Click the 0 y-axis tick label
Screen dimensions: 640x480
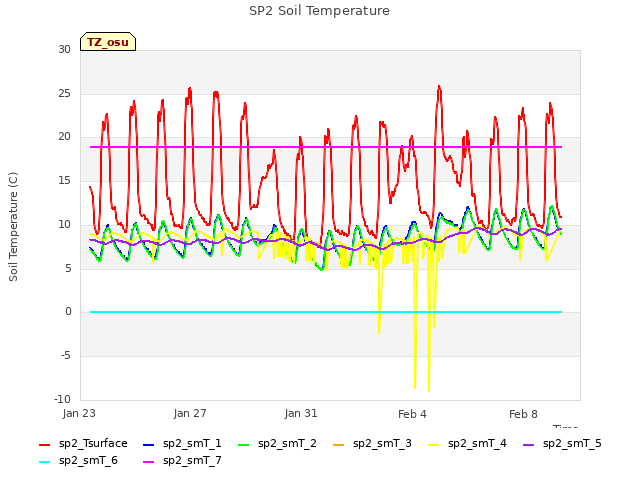(68, 312)
